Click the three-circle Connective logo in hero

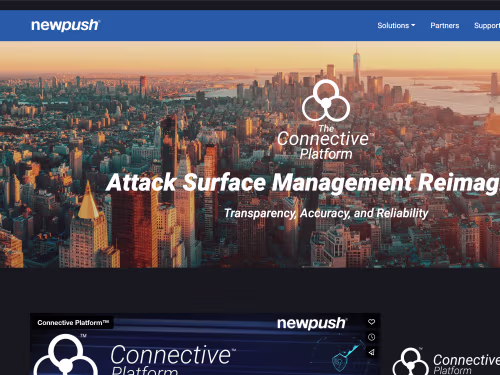(x=326, y=100)
